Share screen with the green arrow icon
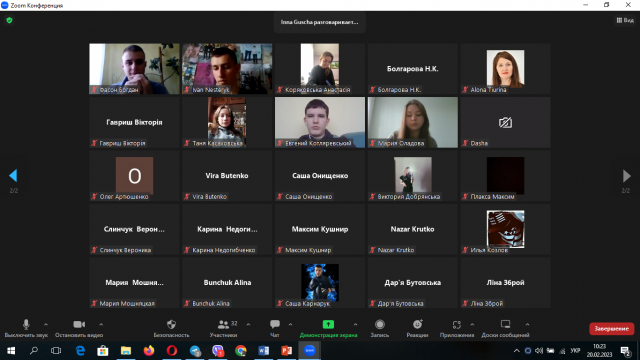 (328, 324)
